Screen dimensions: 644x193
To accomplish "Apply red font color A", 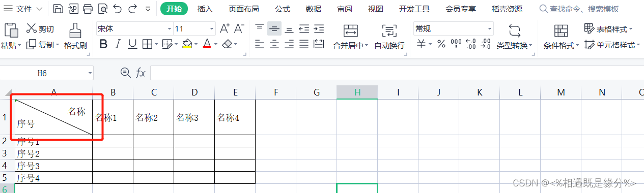I will pos(207,44).
